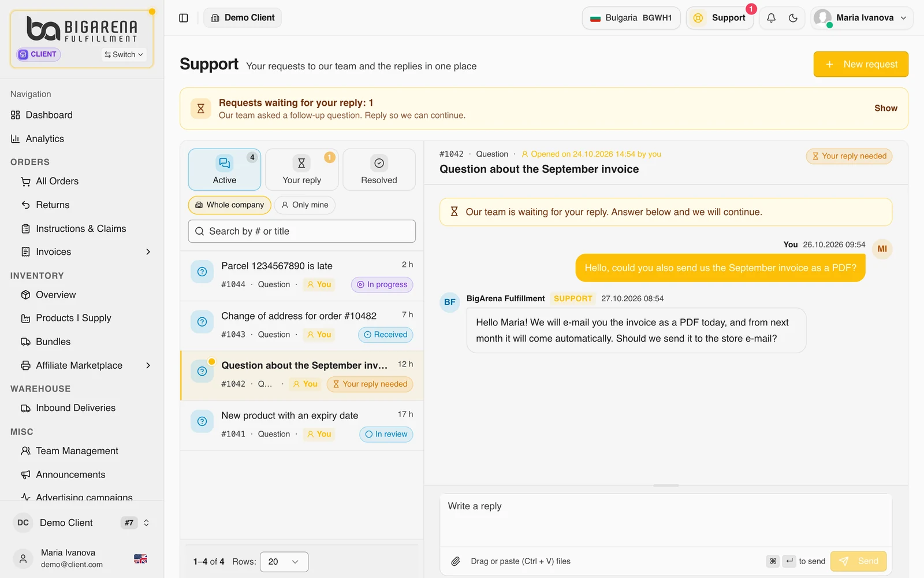
Task: Click the Write a reply text area
Action: coord(666,520)
